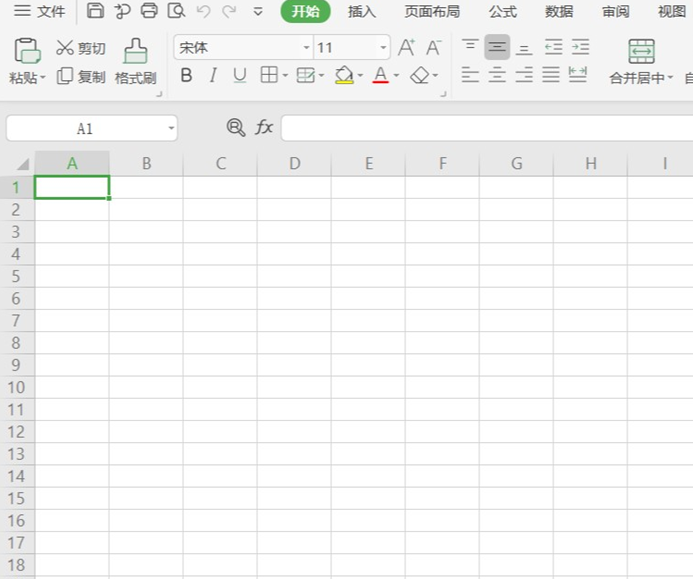Expand the 粘贴 dropdown arrow

coord(43,78)
